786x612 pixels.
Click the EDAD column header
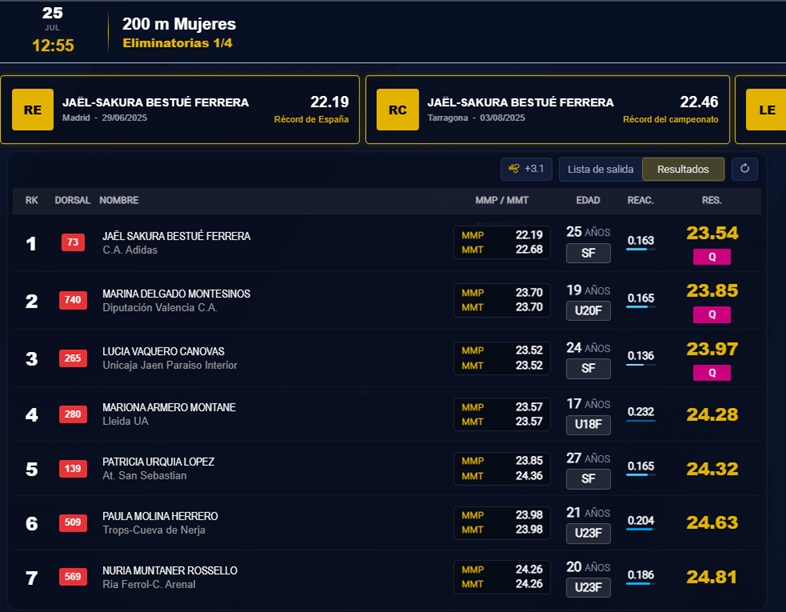pos(588,200)
